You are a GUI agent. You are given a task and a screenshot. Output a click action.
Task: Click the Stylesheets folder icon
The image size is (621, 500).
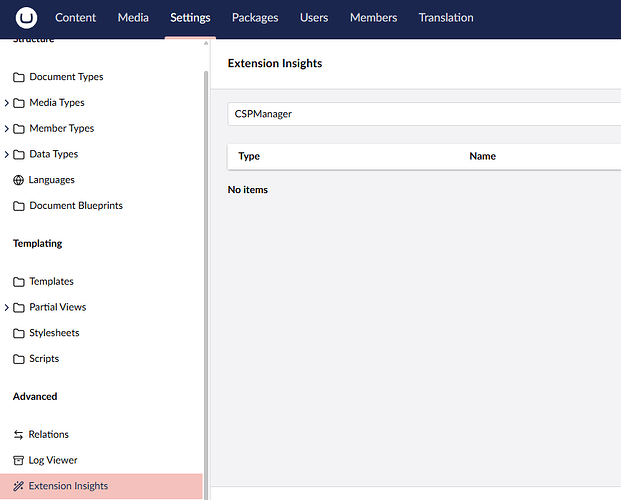click(19, 333)
